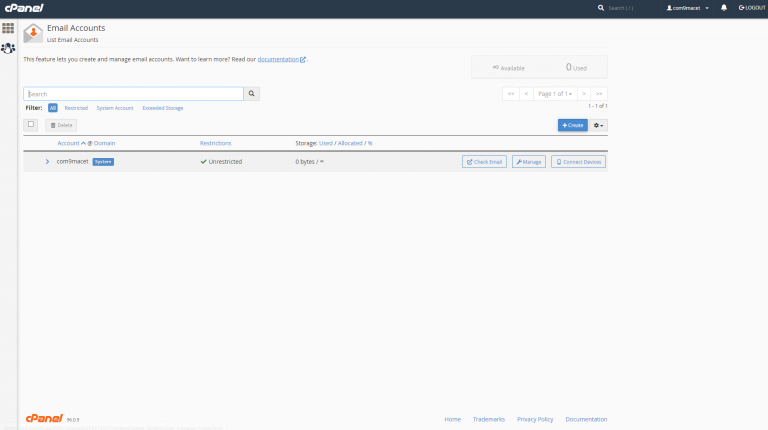Viewport: 768px width, 430px height.
Task: Select the Restricted filter
Action: [x=76, y=107]
